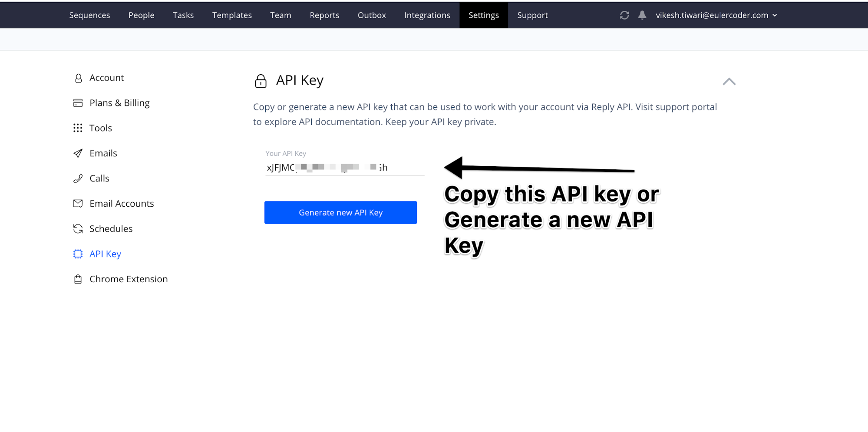Click inside the Your API Key field
Screen dimensions: 868x432
(345, 168)
